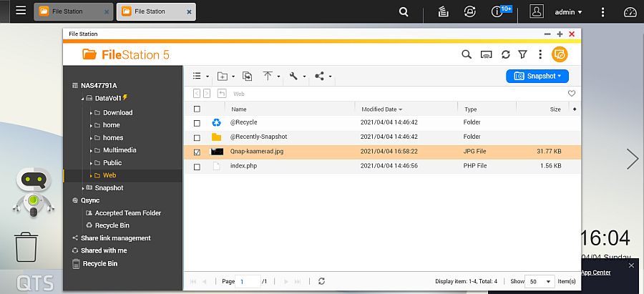Add Web folder to favorites heart icon
This screenshot has height=294, width=644.
pyautogui.click(x=572, y=94)
